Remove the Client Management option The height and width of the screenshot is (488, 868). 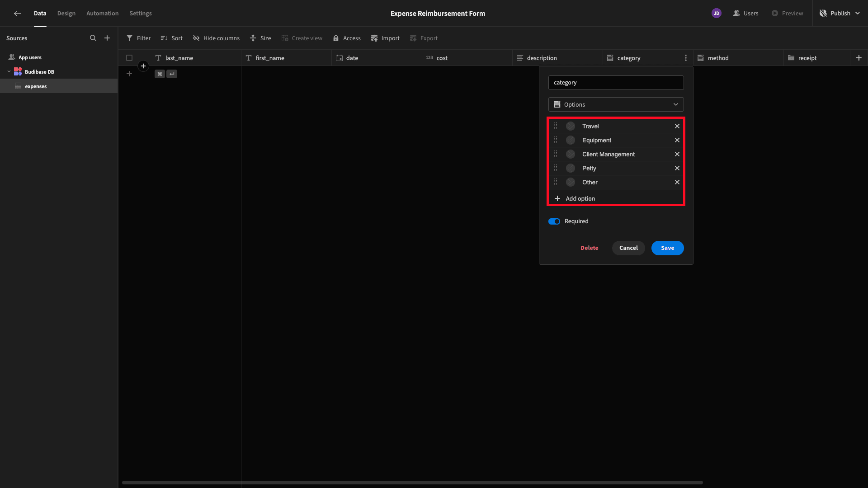[677, 154]
